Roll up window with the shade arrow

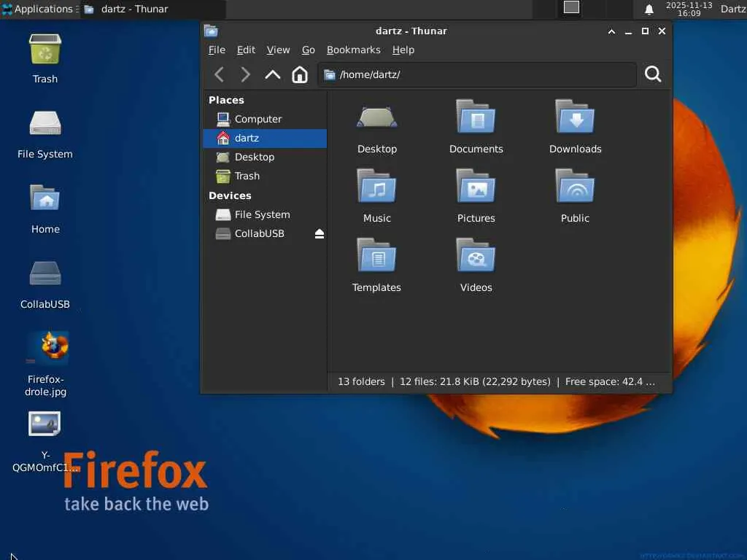611,31
